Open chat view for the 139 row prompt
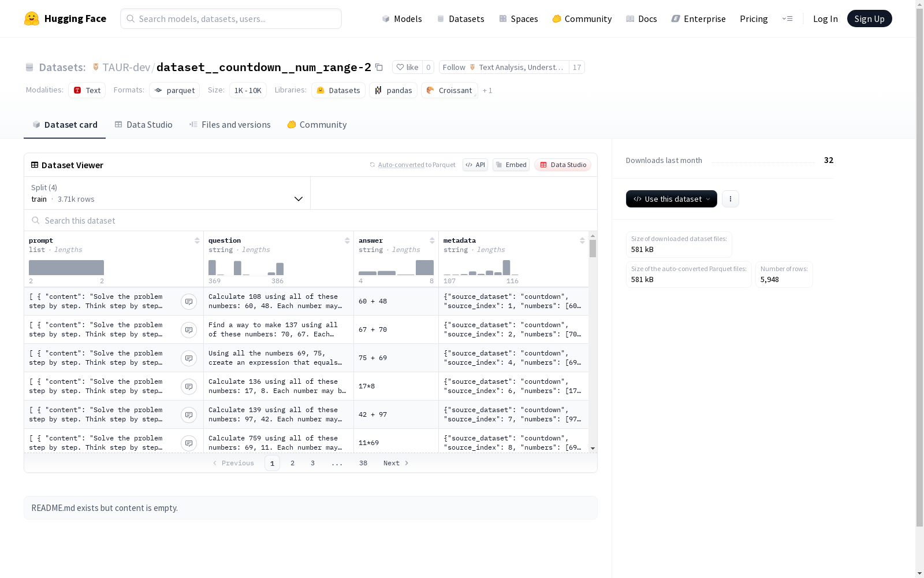 point(189,415)
